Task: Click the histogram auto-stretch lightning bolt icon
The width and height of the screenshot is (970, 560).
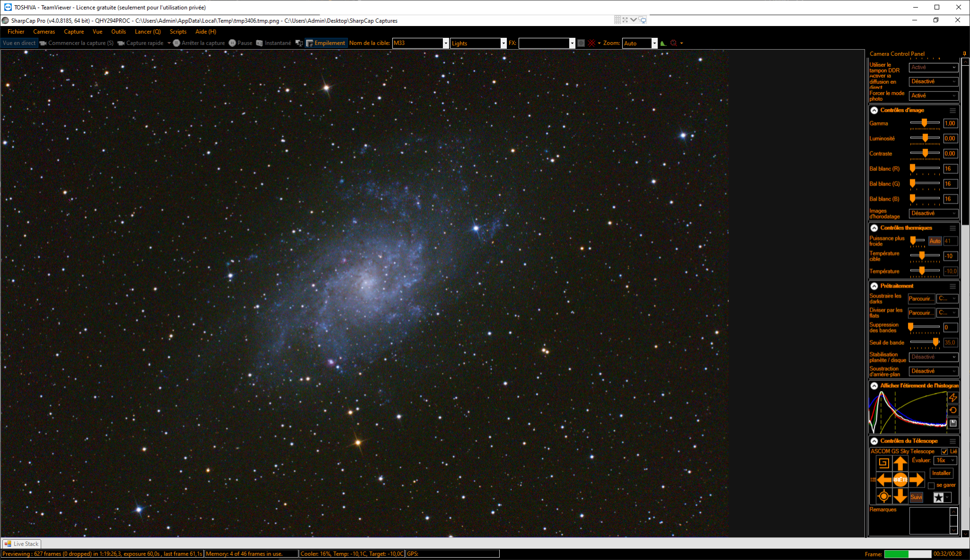Action: pyautogui.click(x=953, y=398)
